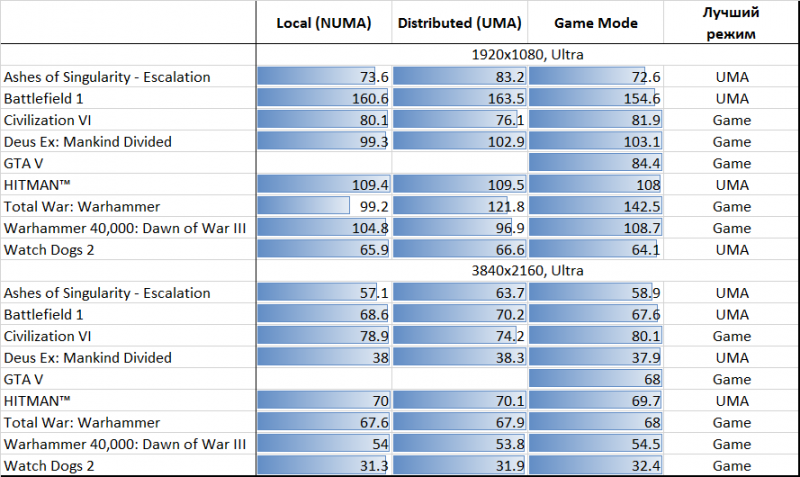This screenshot has height=477, width=800.
Task: Select the cell with value 83.2
Action: pos(460,77)
